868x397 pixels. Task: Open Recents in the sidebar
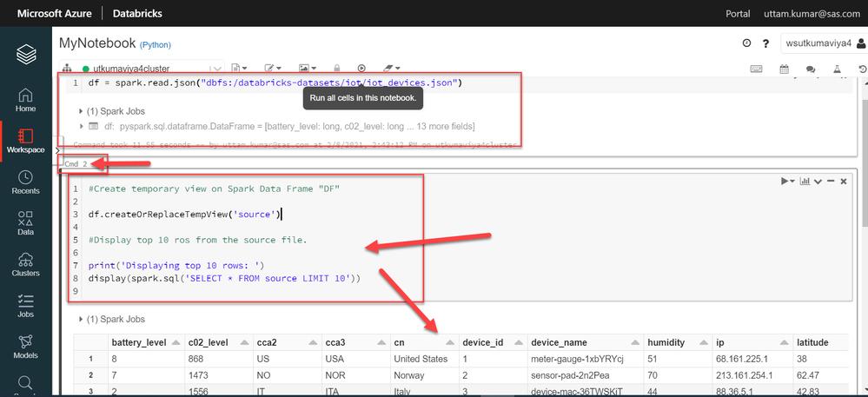[25, 182]
